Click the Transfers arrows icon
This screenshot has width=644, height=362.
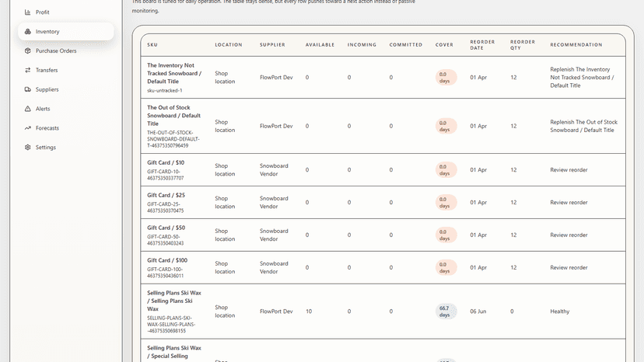click(x=27, y=70)
